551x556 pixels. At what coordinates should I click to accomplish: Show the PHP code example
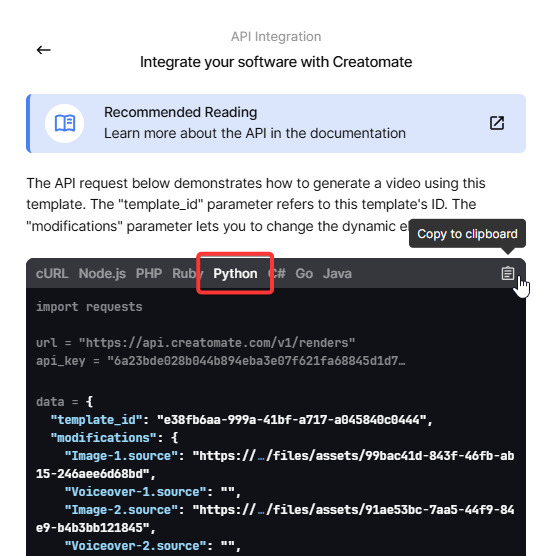click(x=149, y=273)
